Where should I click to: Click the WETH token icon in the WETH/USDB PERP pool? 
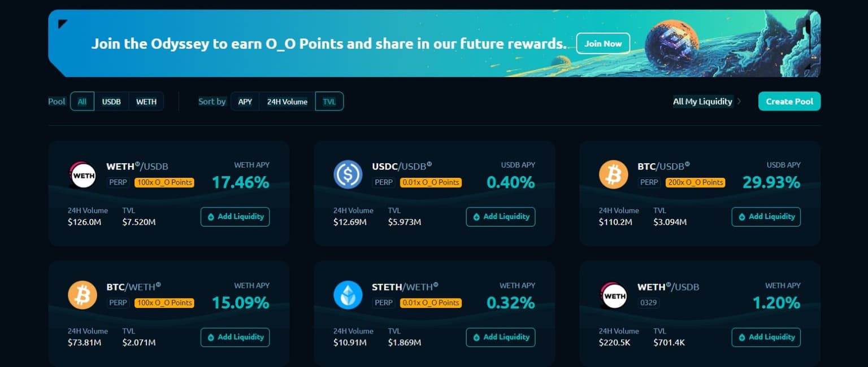coord(82,174)
